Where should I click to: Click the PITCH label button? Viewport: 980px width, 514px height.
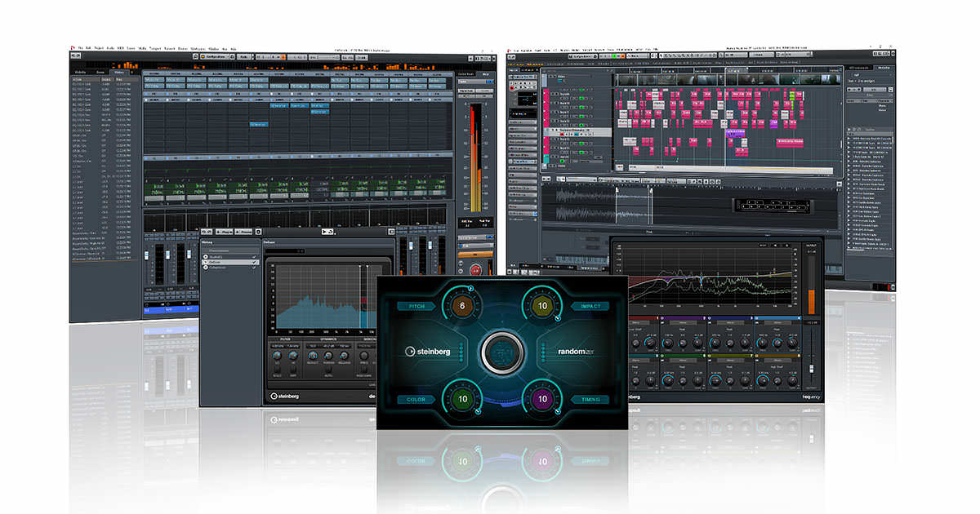(416, 307)
